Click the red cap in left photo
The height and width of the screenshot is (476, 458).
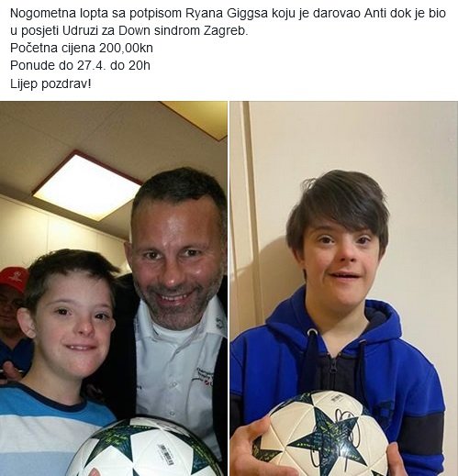pos(14,279)
